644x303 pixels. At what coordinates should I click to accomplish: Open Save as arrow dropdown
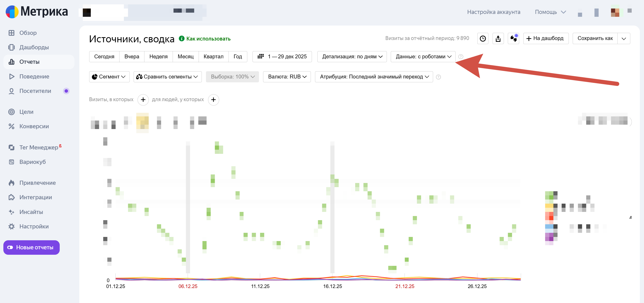pos(624,38)
